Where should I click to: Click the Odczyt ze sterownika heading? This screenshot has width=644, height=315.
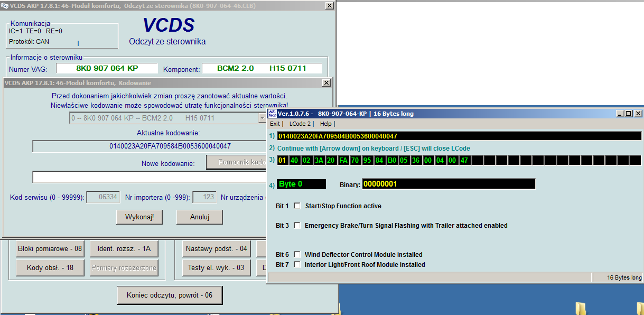point(167,41)
